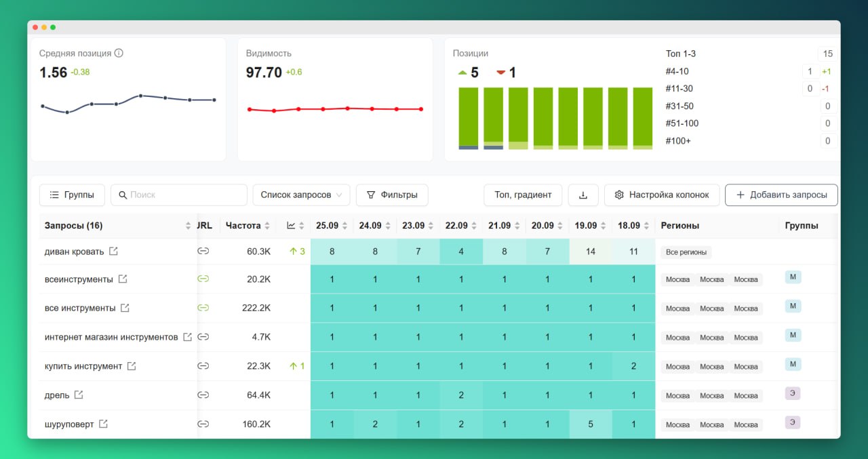The height and width of the screenshot is (459, 868).
Task: Open Настройка колонок settings
Action: pos(662,195)
